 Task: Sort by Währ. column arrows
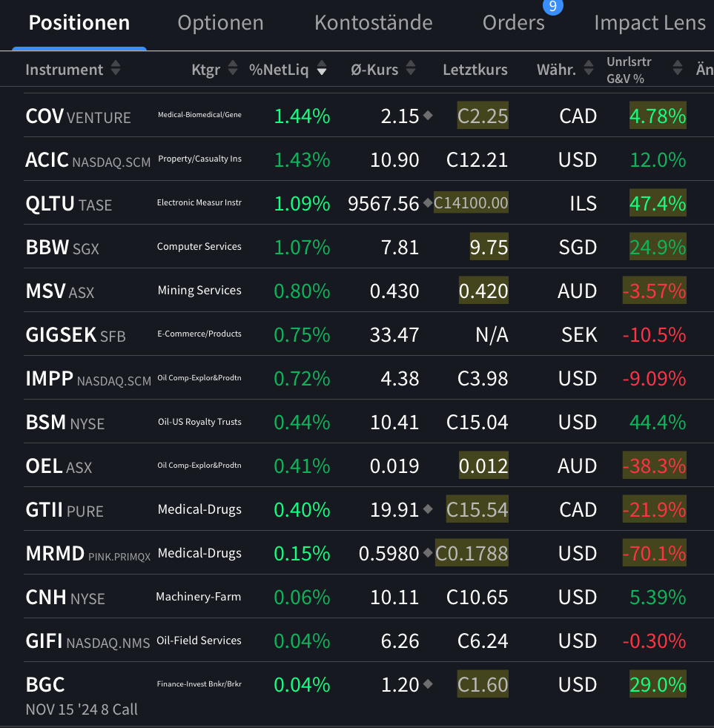(x=589, y=68)
